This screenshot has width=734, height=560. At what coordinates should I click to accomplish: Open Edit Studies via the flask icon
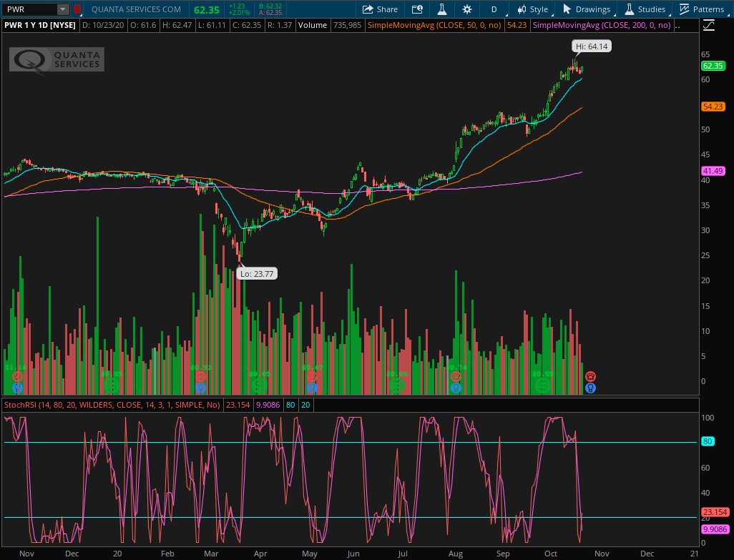click(x=441, y=9)
